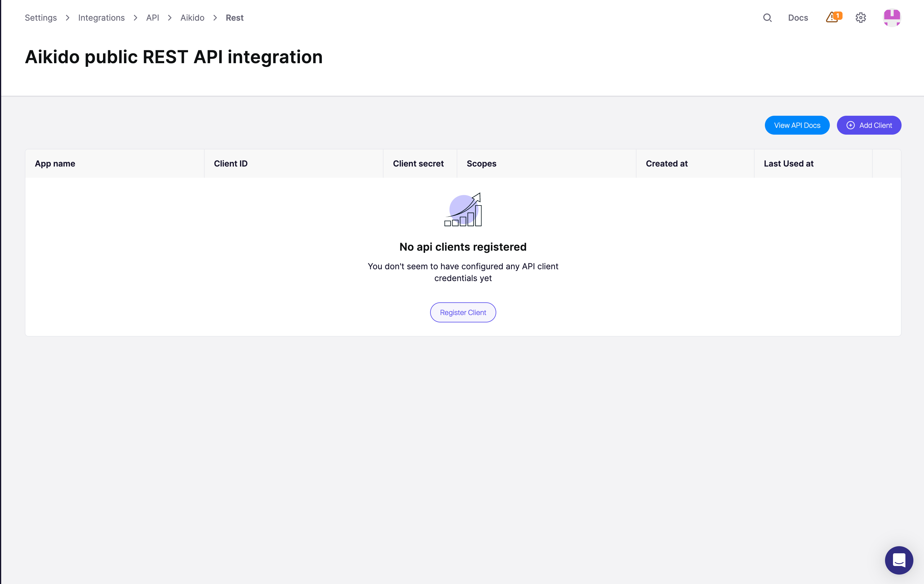Navigate to Integrations breadcrumb

(x=101, y=18)
